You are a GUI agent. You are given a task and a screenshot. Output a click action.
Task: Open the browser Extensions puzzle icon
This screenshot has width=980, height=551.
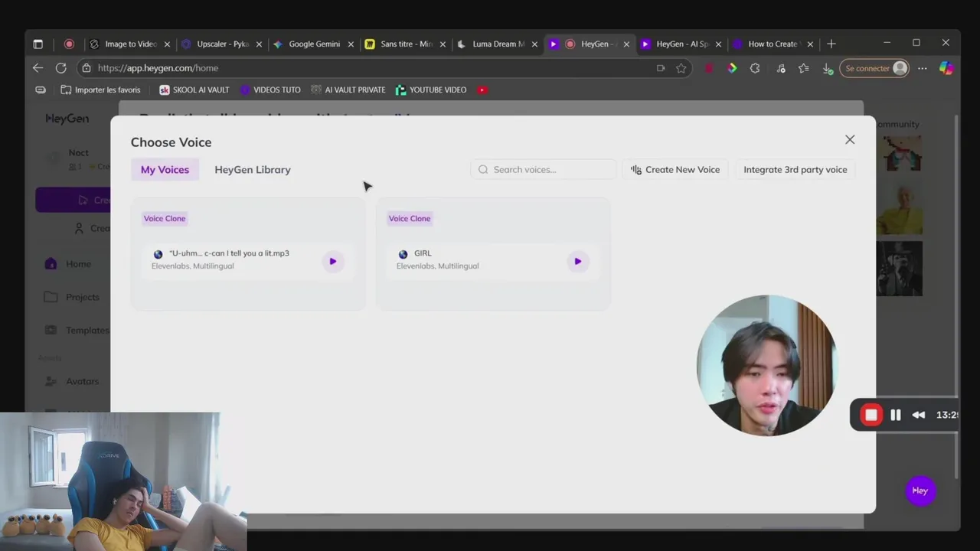(x=755, y=68)
